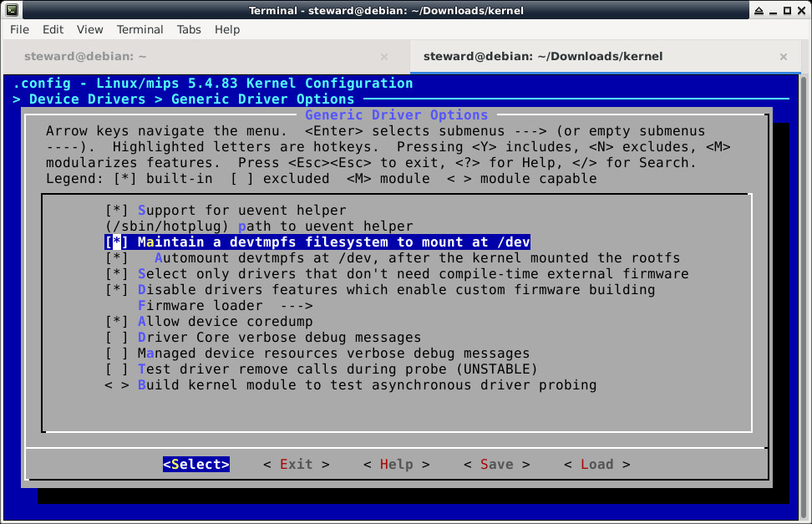Viewport: 812px width, 524px height.
Task: Open the Edit menu
Action: click(x=53, y=29)
